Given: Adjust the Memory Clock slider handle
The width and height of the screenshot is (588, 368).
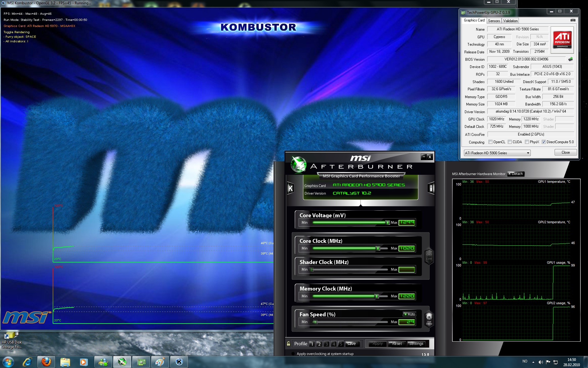Looking at the screenshot, I should [x=377, y=296].
